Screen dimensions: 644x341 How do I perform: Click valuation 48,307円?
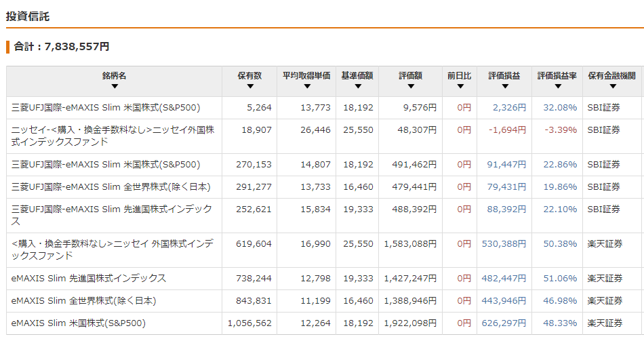(417, 130)
